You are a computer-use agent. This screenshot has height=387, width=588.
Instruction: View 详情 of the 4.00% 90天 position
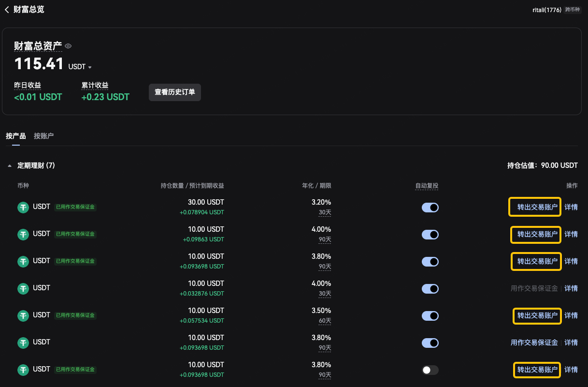pos(571,234)
